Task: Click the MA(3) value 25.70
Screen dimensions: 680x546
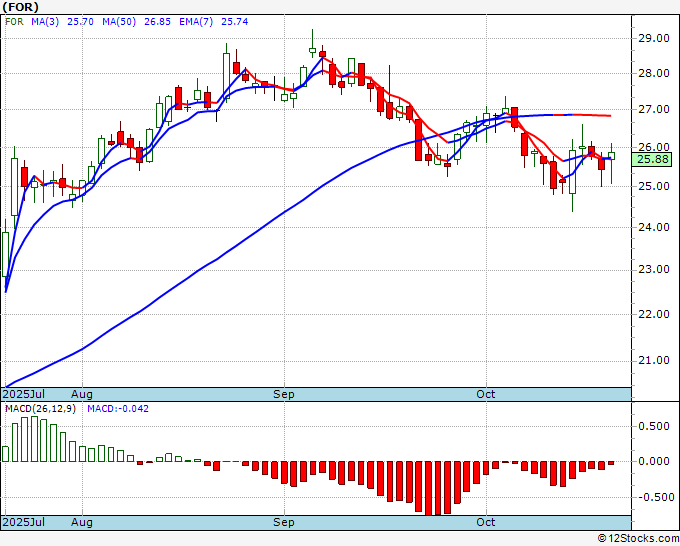Action: 80,21
